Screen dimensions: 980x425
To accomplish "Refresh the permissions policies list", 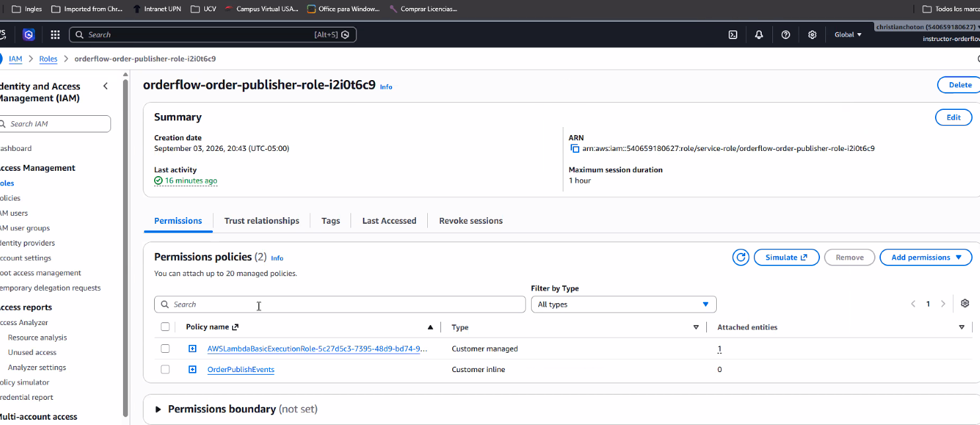I will [x=741, y=258].
